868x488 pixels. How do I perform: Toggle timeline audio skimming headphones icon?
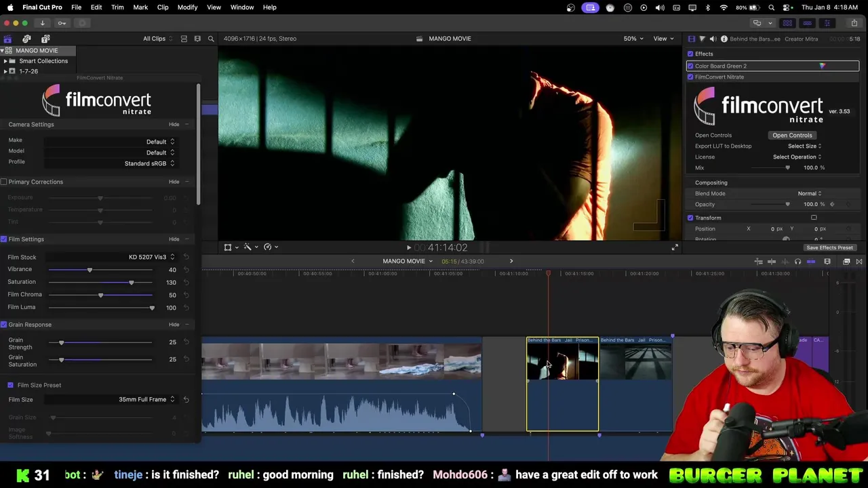[798, 262]
